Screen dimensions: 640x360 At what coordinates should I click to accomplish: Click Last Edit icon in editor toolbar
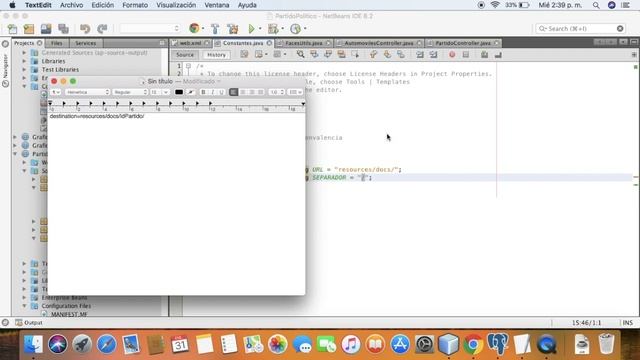point(244,54)
